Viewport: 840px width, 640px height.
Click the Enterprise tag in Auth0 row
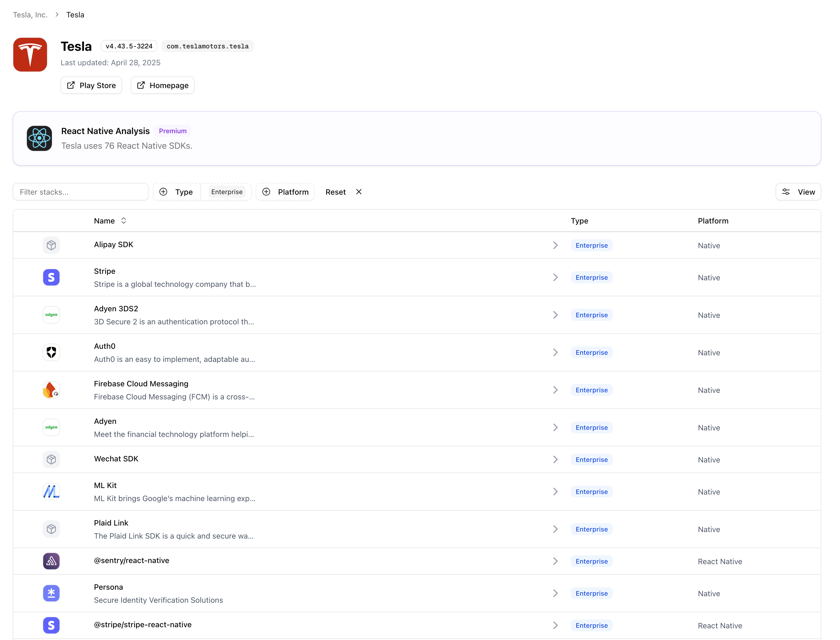pyautogui.click(x=592, y=352)
